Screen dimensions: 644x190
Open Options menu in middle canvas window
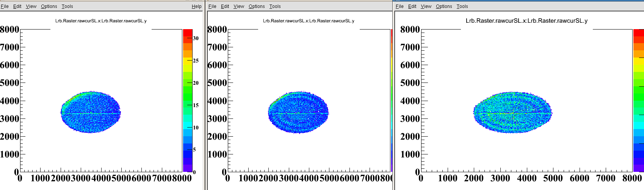coord(257,6)
